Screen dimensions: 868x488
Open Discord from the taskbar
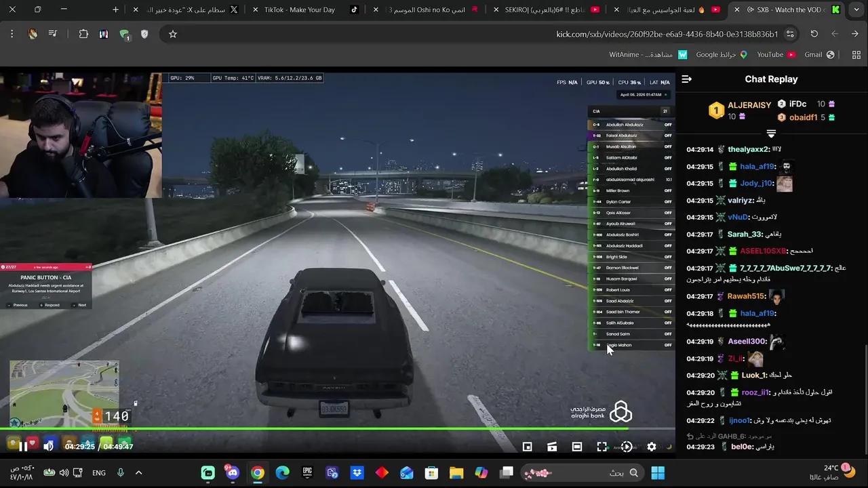(233, 472)
